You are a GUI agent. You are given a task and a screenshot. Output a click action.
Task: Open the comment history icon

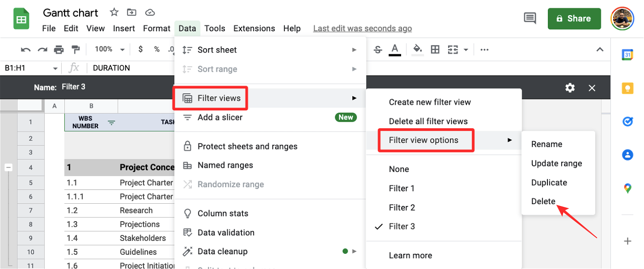tap(530, 18)
